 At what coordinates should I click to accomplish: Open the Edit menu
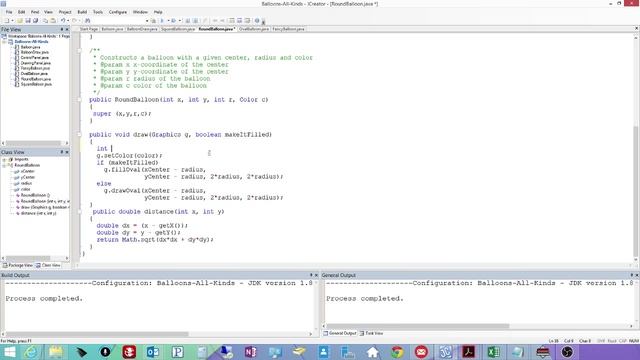tap(21, 12)
